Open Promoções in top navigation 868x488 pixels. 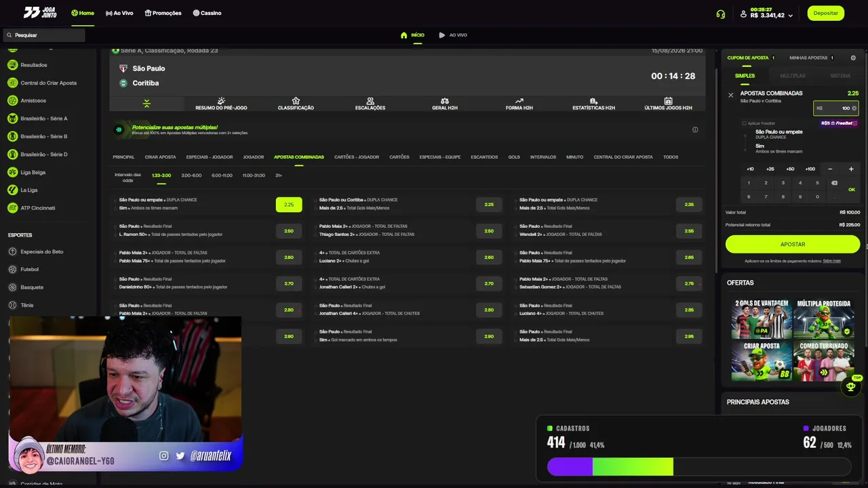(x=163, y=13)
